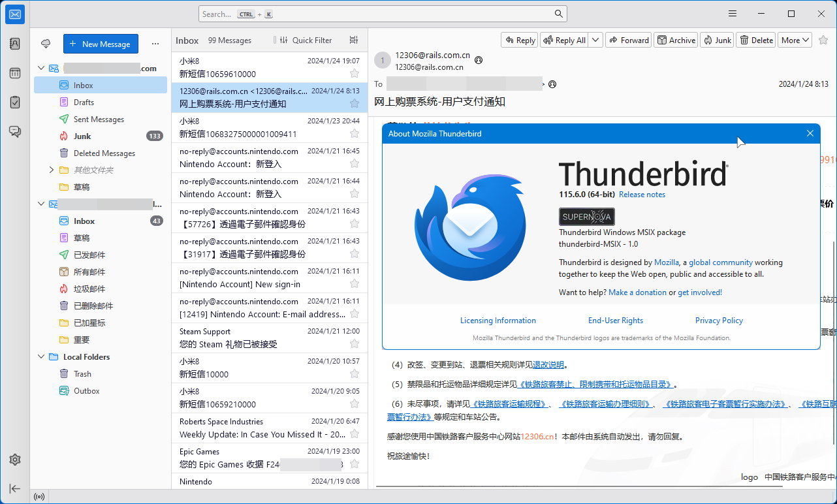Screen dimensions: 837x504
Task: Open Release notes link
Action: pos(642,195)
